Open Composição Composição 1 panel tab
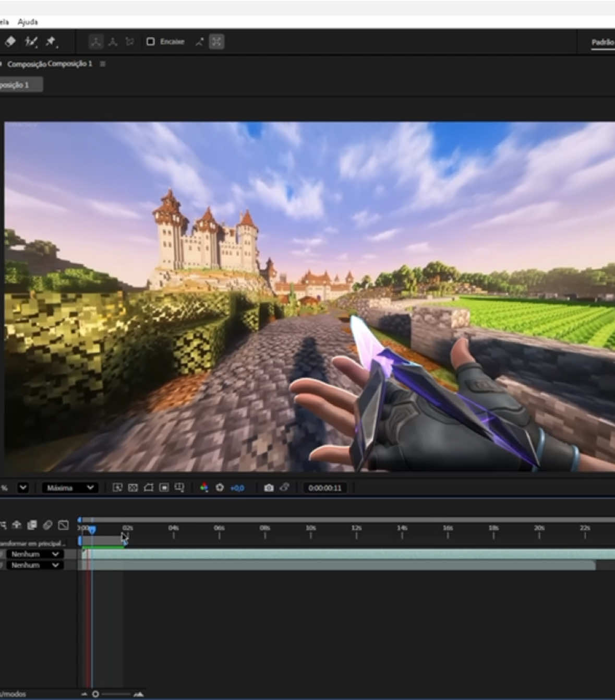615x700 pixels. pos(50,64)
